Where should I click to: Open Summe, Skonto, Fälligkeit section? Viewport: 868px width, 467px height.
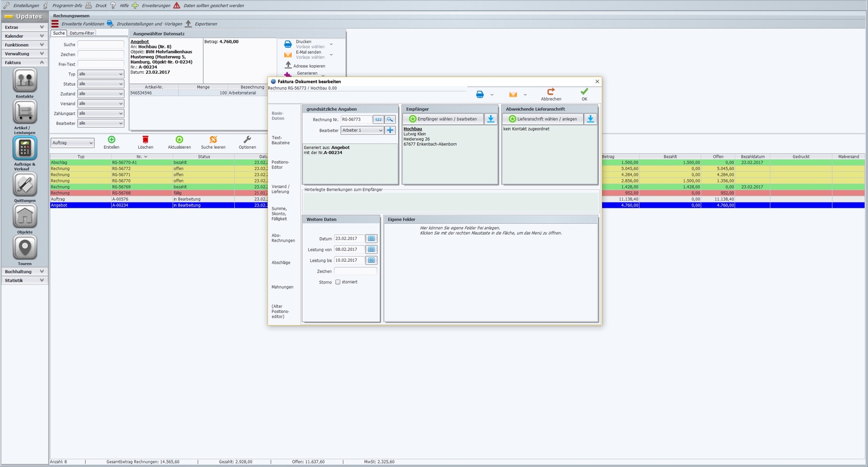click(x=279, y=213)
